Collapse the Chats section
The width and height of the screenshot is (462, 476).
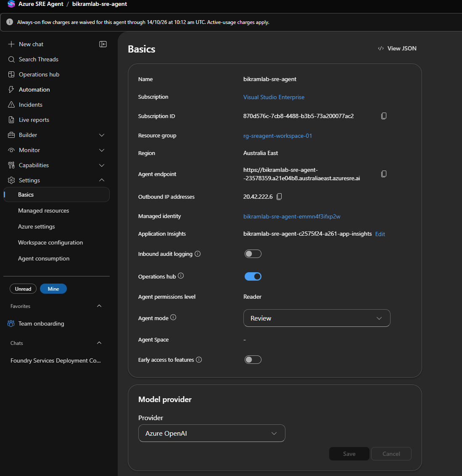pos(99,343)
